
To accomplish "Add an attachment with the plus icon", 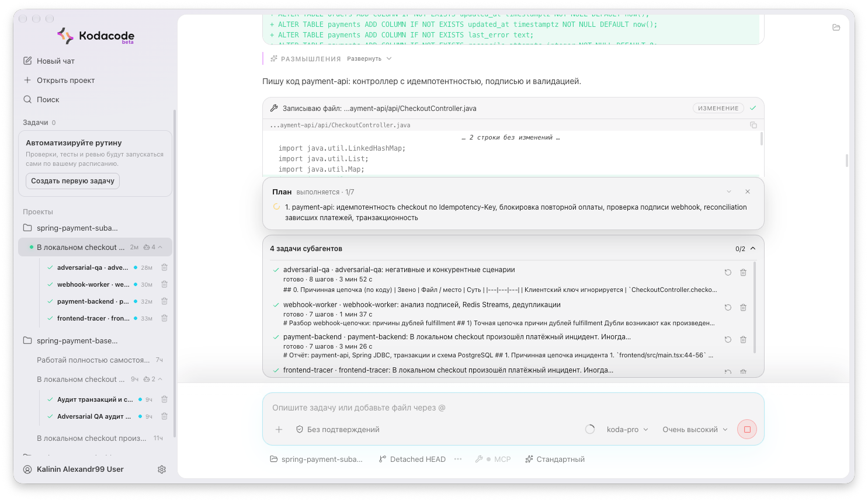I will coord(279,429).
